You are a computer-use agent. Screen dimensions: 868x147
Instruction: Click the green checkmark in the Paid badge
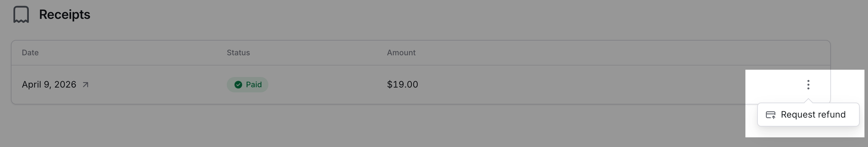238,85
